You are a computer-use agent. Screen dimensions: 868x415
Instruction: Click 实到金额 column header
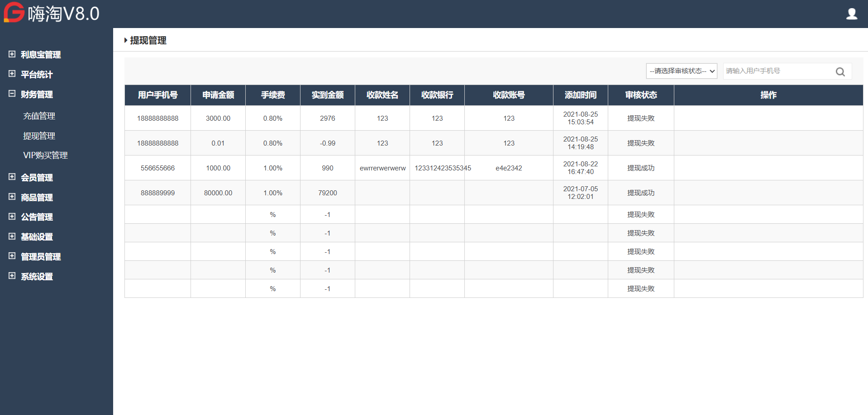328,95
